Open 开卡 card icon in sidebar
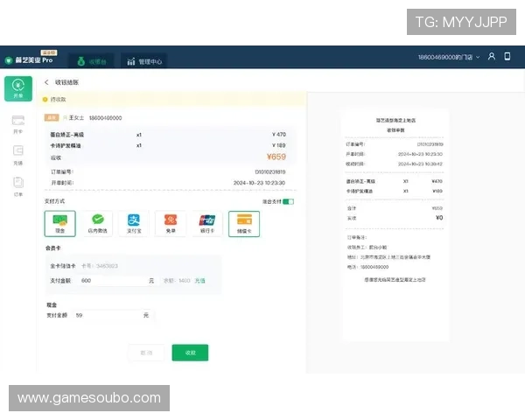The image size is (525, 420). coord(18,124)
